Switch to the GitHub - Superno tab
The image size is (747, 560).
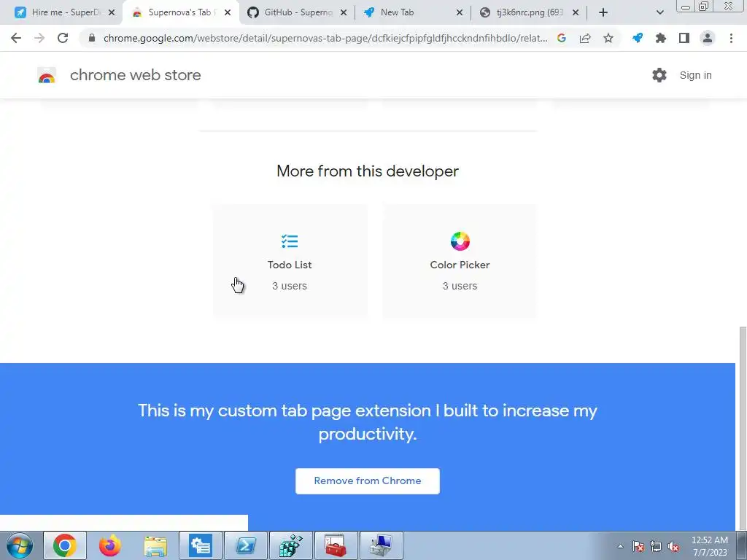pos(298,12)
